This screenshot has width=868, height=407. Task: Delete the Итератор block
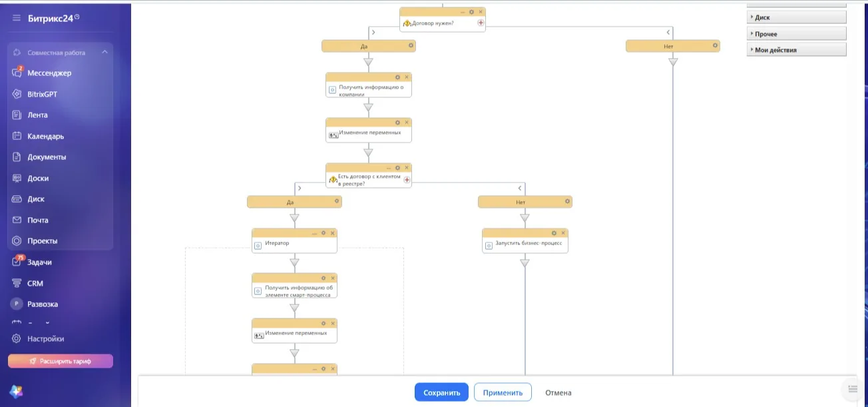(332, 232)
